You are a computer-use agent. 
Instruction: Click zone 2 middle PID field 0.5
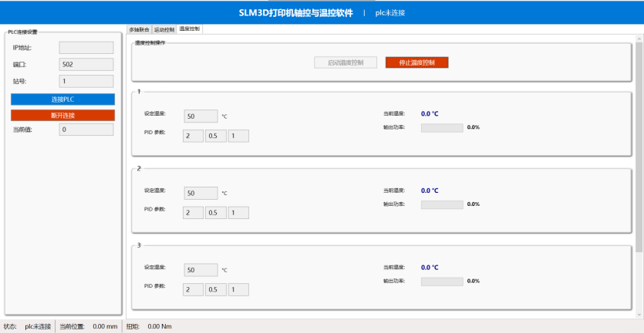(215, 213)
